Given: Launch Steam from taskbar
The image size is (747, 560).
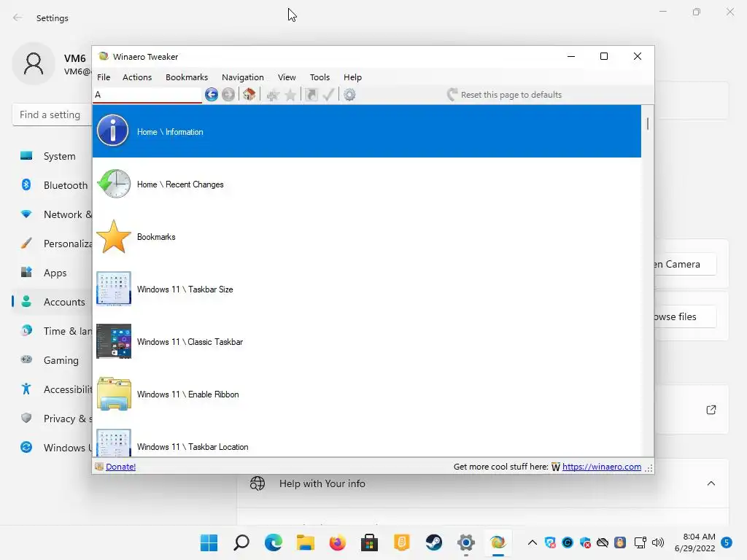Looking at the screenshot, I should point(433,542).
